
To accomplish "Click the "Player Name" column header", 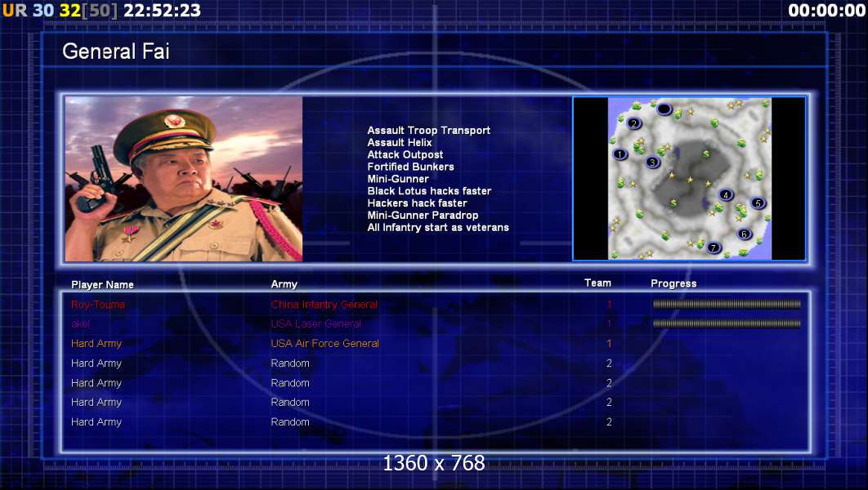I will click(x=102, y=285).
